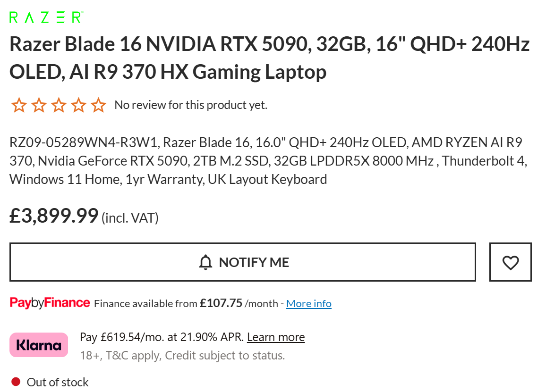
Task: Click the £107.75 monthly finance amount
Action: (x=221, y=303)
